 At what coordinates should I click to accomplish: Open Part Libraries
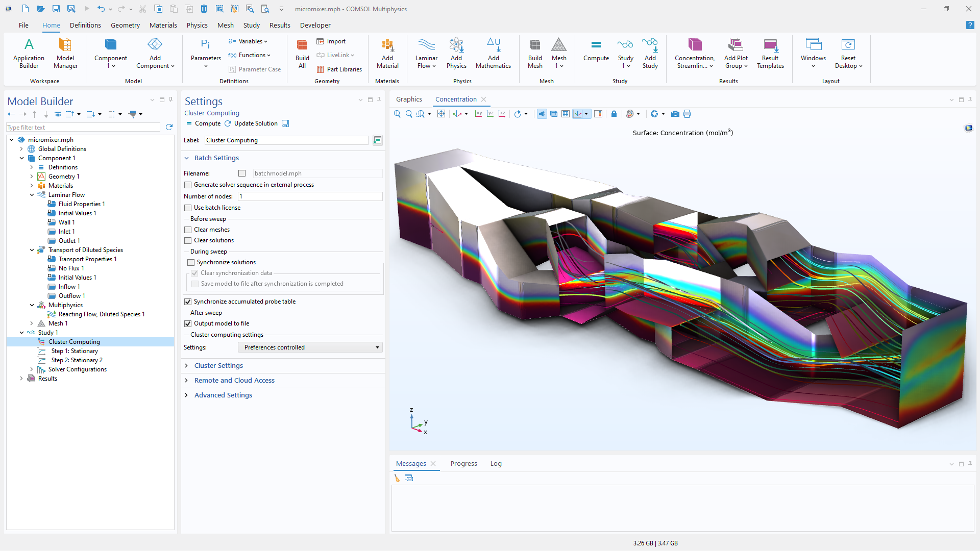coord(339,69)
